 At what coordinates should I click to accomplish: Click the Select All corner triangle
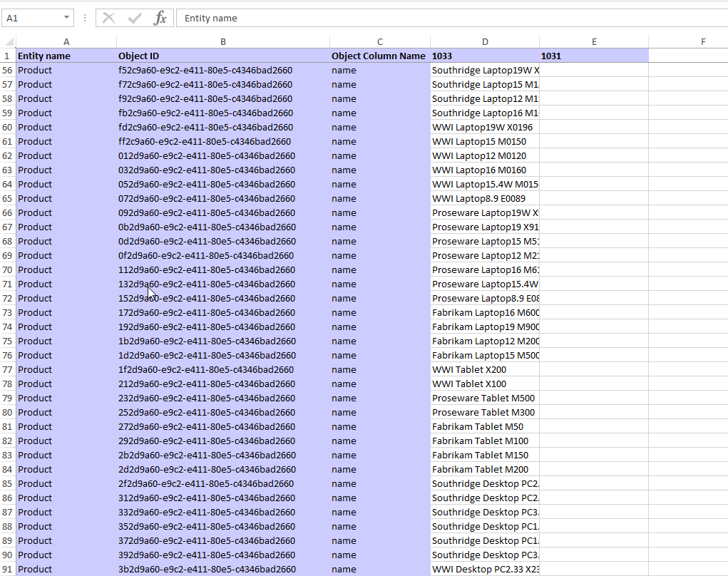tap(9, 42)
